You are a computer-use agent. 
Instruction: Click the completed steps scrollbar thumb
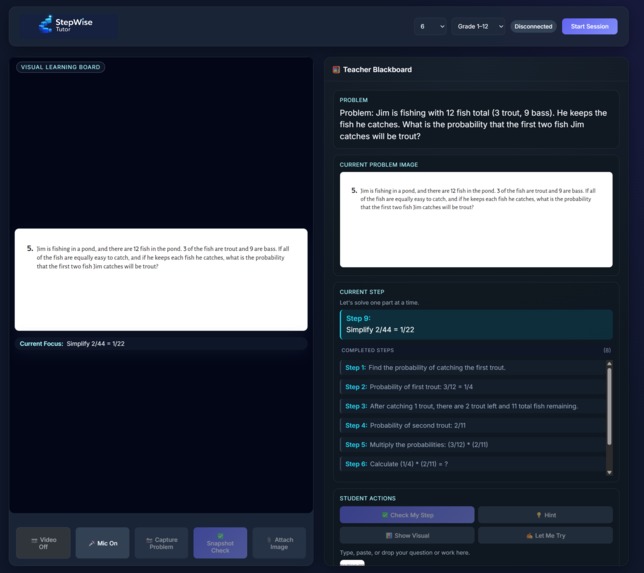609,406
